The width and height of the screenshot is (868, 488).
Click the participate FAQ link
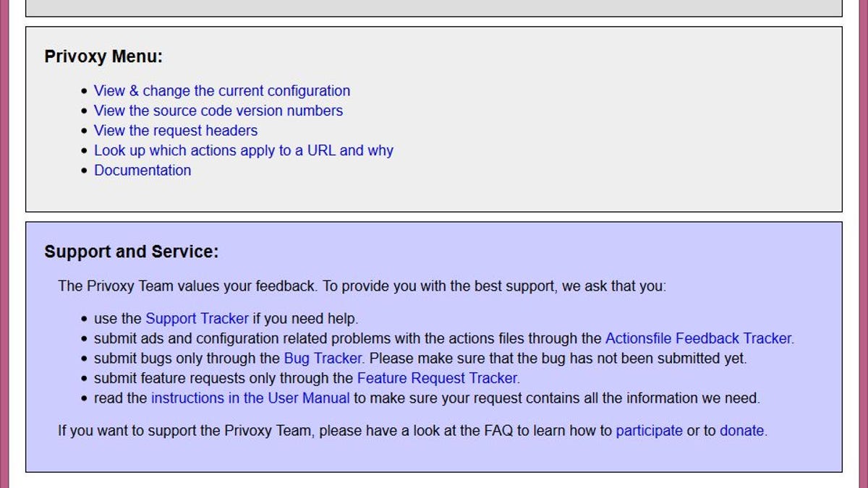coord(649,431)
